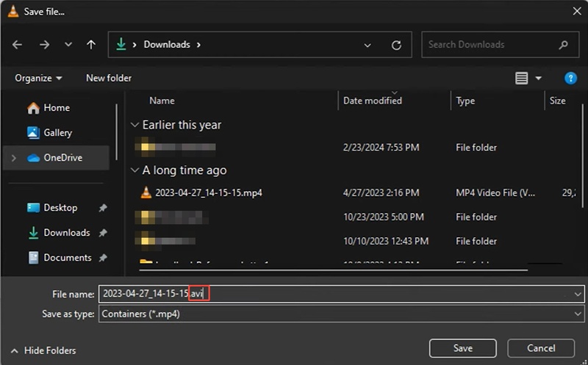Create a New folder
Viewport: 588px width, 365px height.
[109, 79]
